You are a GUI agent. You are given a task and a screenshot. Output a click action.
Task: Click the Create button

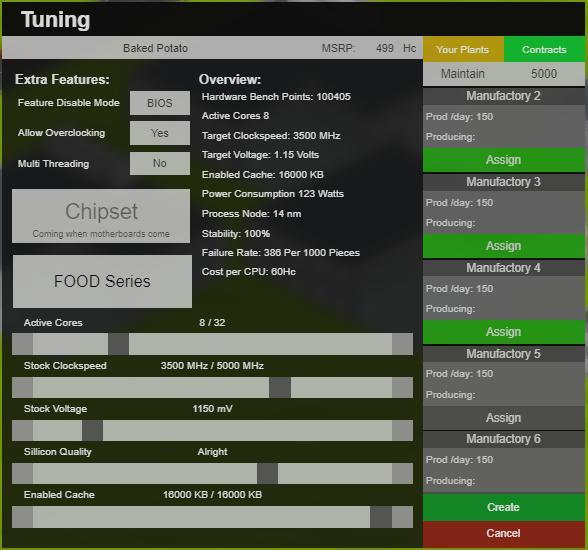coord(504,507)
